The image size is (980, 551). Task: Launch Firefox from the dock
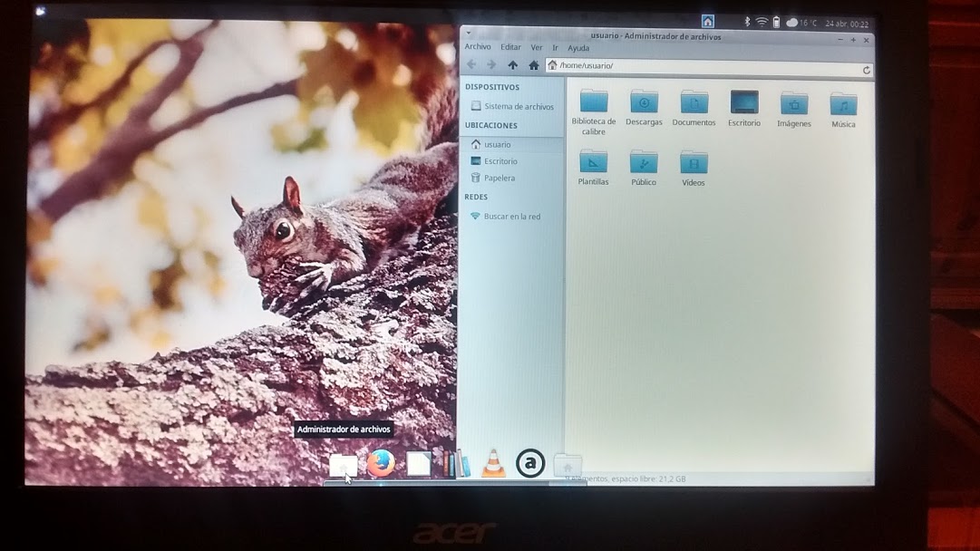381,463
